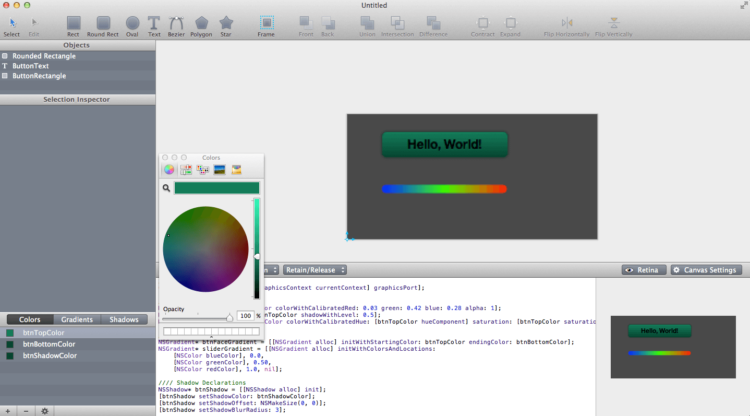
Task: Open color wheel mode in Colors panel
Action: tap(169, 170)
